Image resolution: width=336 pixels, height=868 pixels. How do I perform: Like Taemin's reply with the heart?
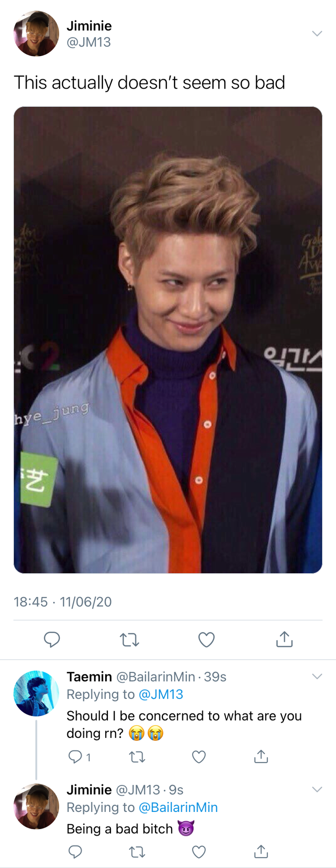point(199,757)
